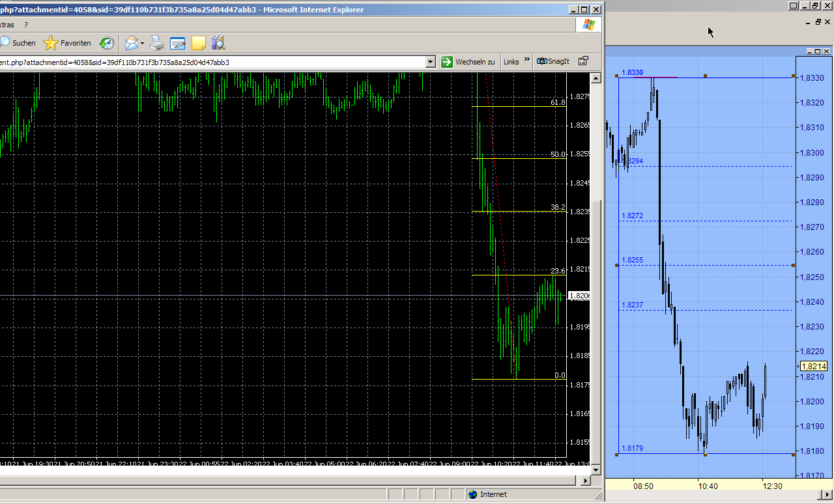Click the middle-left handle at 1.8255 level
The height and width of the screenshot is (504, 834).
click(x=617, y=265)
